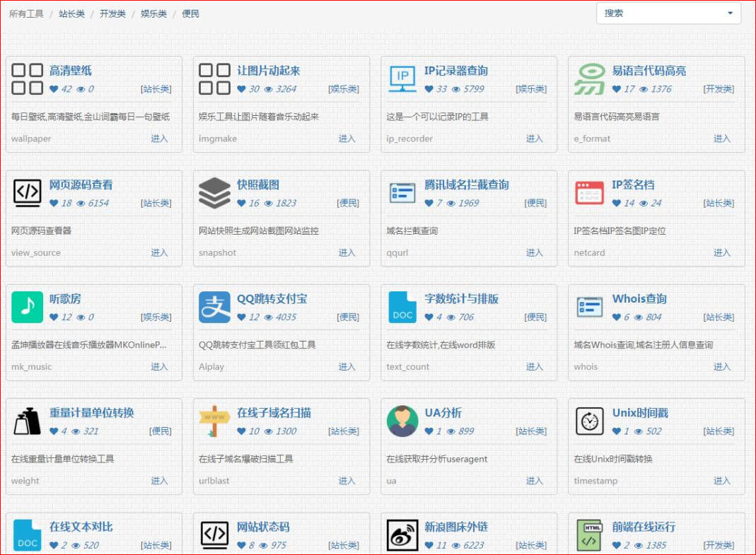Open the 娱乐类 category

[x=153, y=13]
